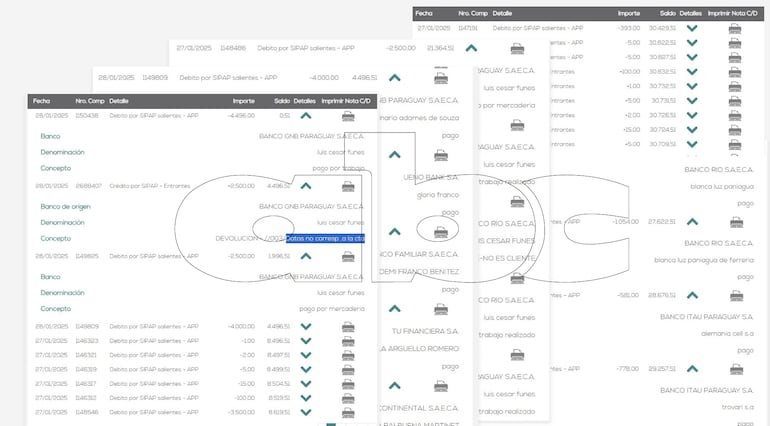The height and width of the screenshot is (426, 770).
Task: Collapse details of the 21,364.51 balance row
Action: point(471,48)
